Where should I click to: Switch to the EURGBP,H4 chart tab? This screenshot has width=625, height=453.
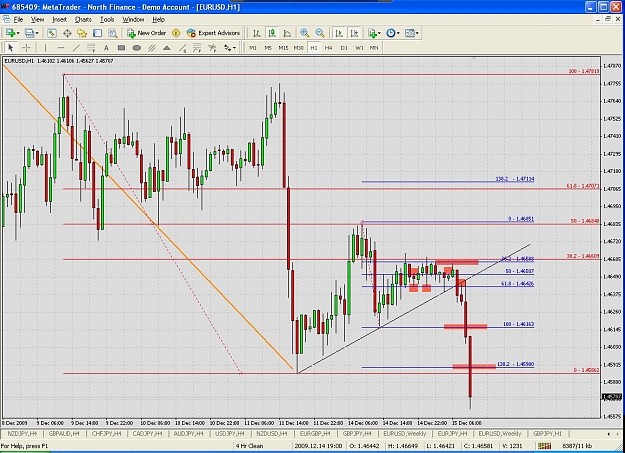[x=314, y=433]
